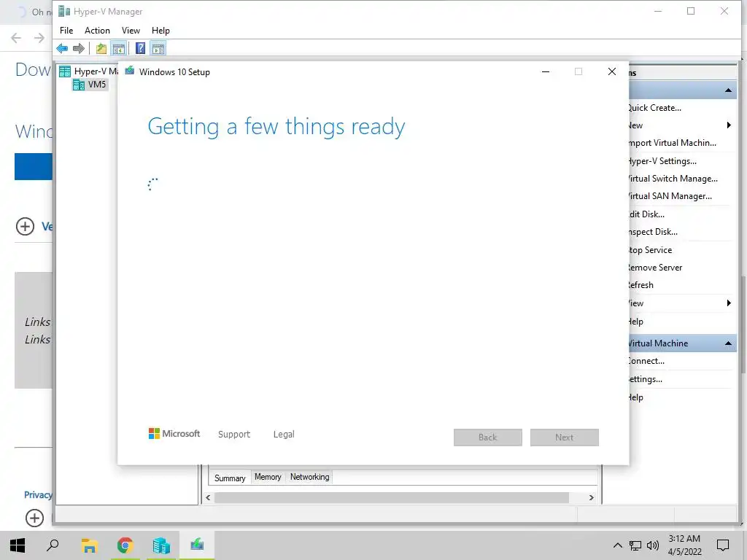Maximize the Hyper-V Manager window
The width and height of the screenshot is (747, 560).
tap(691, 11)
